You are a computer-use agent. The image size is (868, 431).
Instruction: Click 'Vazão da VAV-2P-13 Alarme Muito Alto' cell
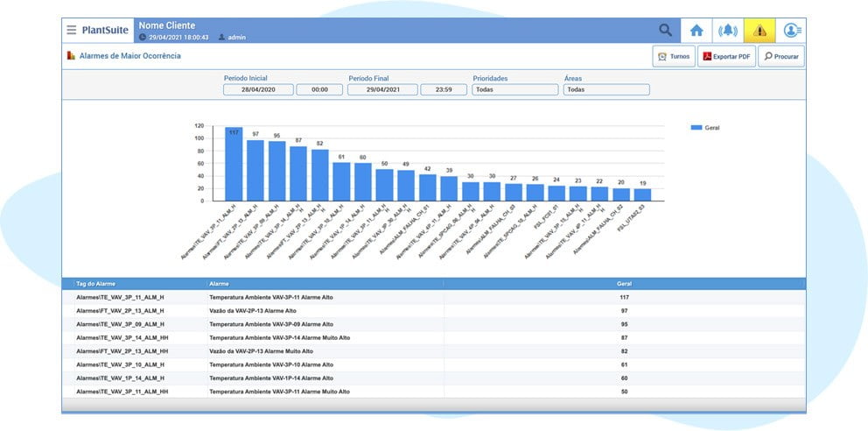[262, 351]
